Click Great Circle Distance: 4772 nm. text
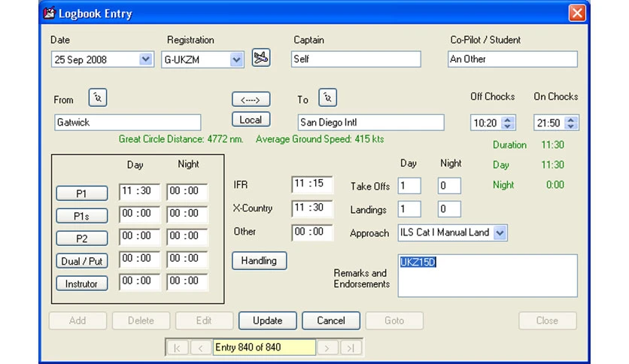Image resolution: width=629 pixels, height=364 pixels. click(x=181, y=139)
